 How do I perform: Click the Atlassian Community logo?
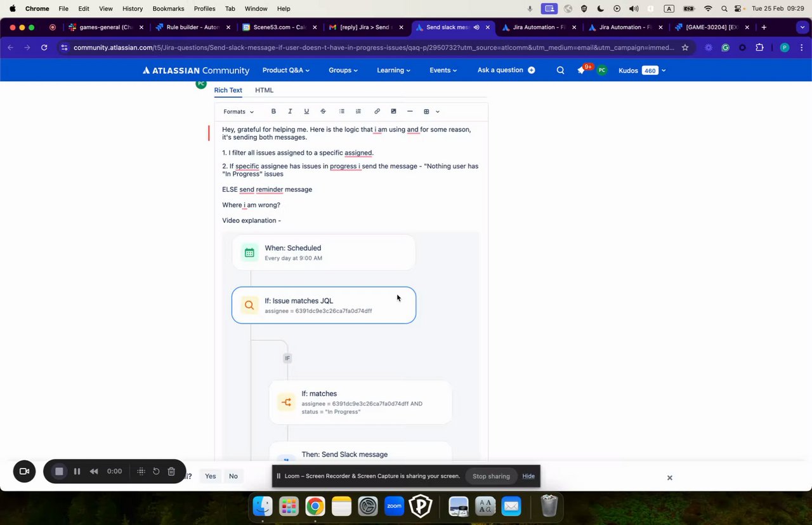(x=195, y=70)
